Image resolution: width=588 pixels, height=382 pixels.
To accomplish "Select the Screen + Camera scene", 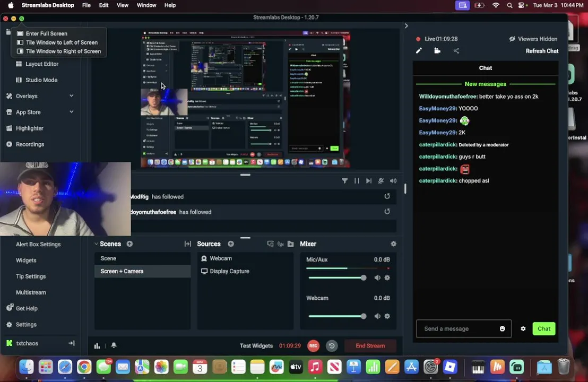I will [x=143, y=271].
